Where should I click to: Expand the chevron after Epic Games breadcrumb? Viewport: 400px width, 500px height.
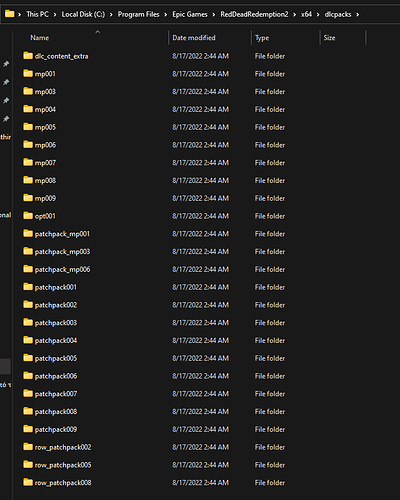point(214,15)
